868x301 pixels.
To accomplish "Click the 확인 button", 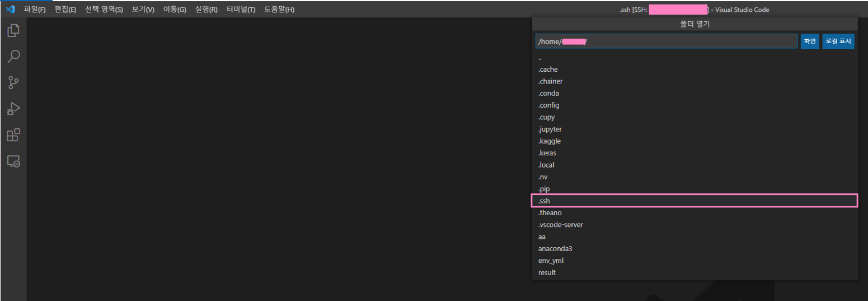I will [810, 41].
